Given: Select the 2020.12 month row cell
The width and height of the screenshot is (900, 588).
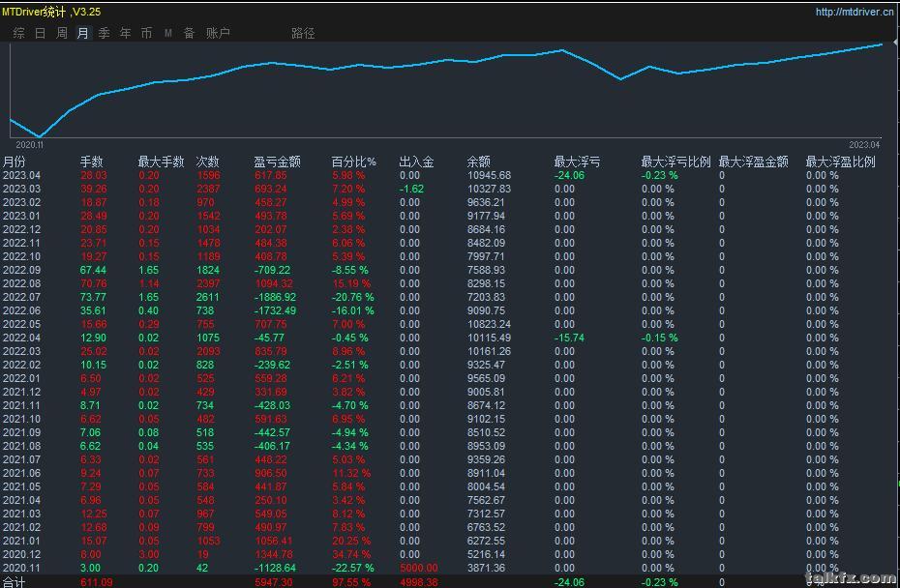Looking at the screenshot, I should click(x=22, y=554).
